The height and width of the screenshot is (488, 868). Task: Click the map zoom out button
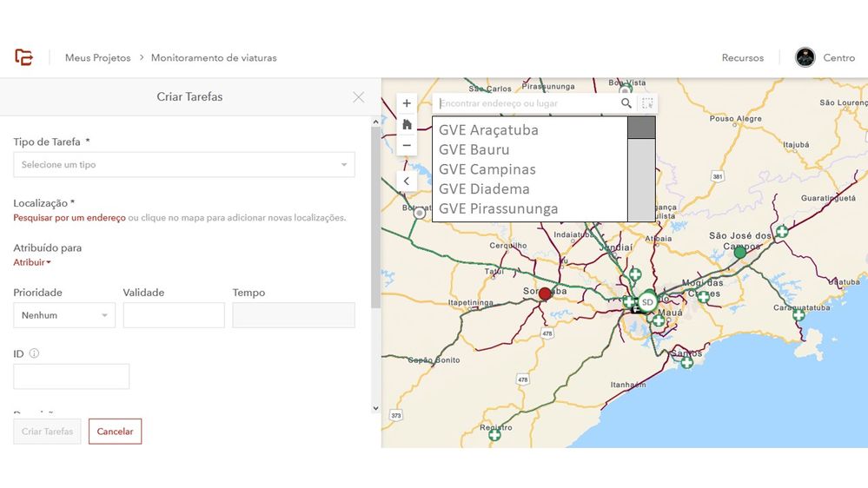pos(407,145)
